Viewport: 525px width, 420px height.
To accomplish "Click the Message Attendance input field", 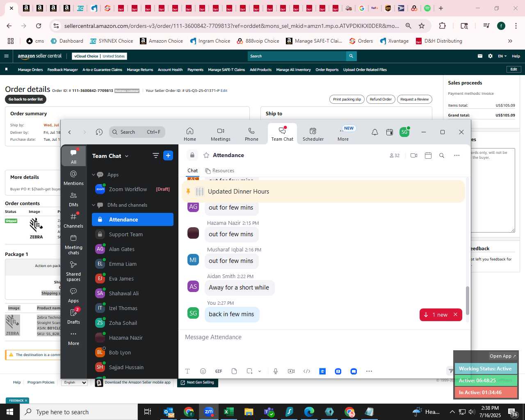I will (324, 337).
